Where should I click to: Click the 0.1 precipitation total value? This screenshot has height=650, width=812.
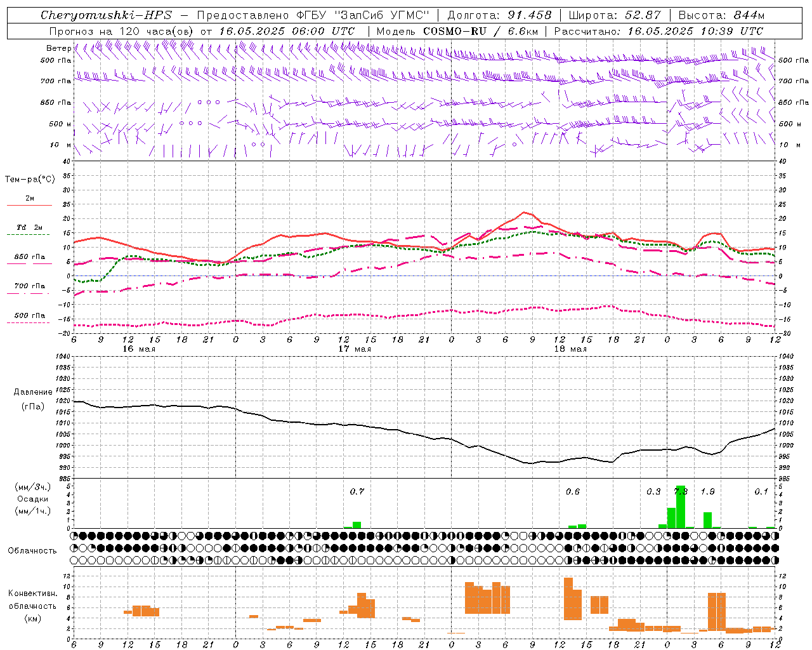(761, 491)
